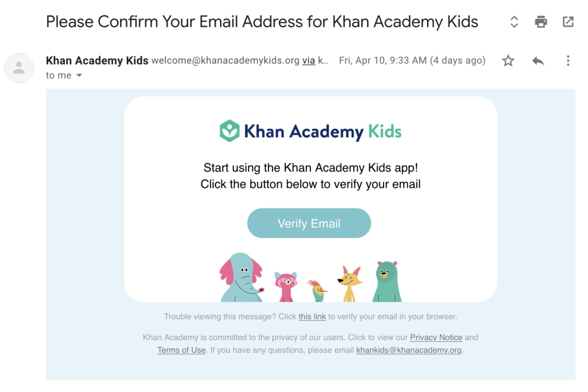This screenshot has width=588, height=392.
Task: Open the three-dot More options menu
Action: [x=568, y=61]
